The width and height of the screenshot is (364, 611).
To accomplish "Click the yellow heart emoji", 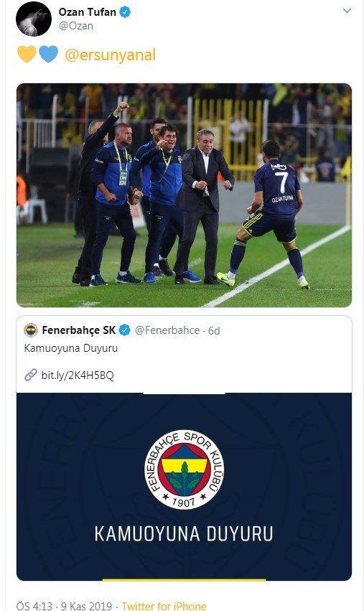I will click(27, 54).
